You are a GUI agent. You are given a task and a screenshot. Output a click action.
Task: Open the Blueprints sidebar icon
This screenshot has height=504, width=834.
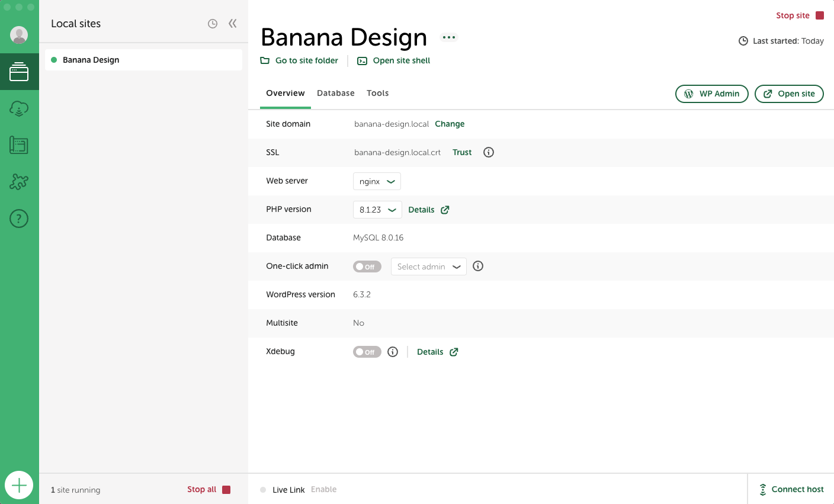(19, 145)
